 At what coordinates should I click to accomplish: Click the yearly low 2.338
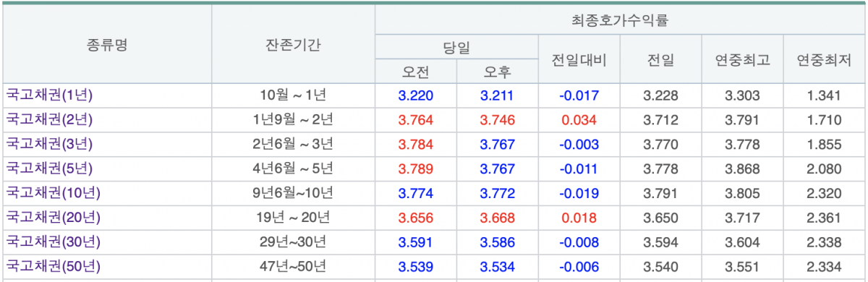824,242
